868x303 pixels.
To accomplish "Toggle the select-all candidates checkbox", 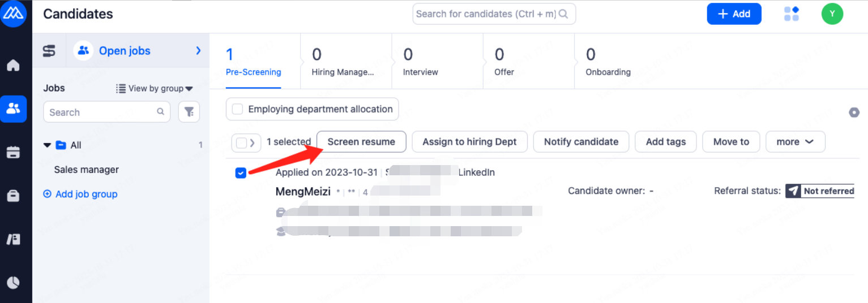I will coord(241,142).
